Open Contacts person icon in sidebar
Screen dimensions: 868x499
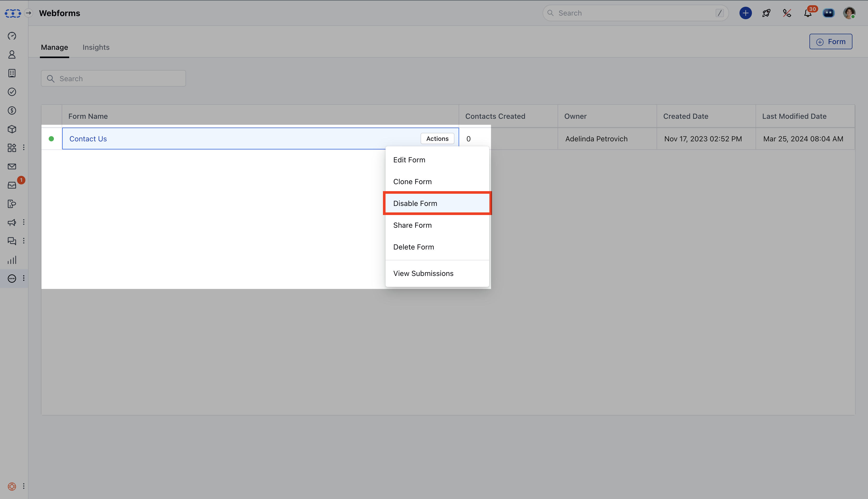click(x=12, y=54)
